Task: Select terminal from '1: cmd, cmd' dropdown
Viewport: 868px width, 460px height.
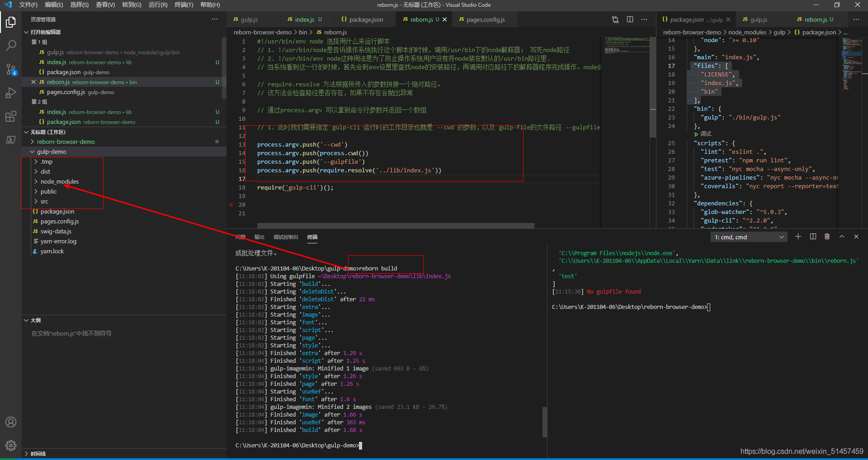Action: (749, 237)
